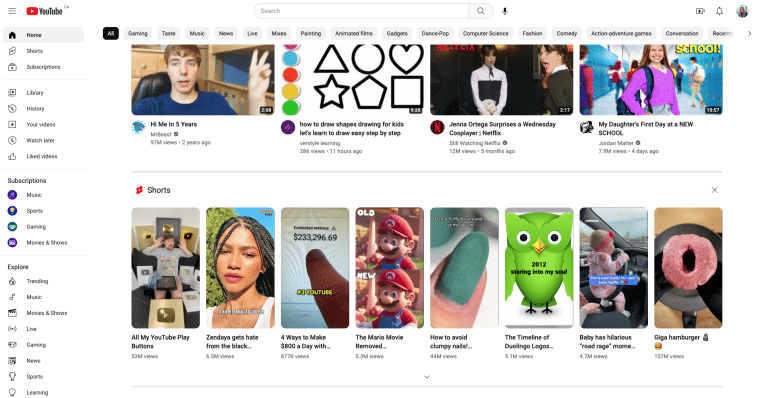This screenshot has height=398, width=760.
Task: Select the Painting filter chip
Action: click(311, 33)
